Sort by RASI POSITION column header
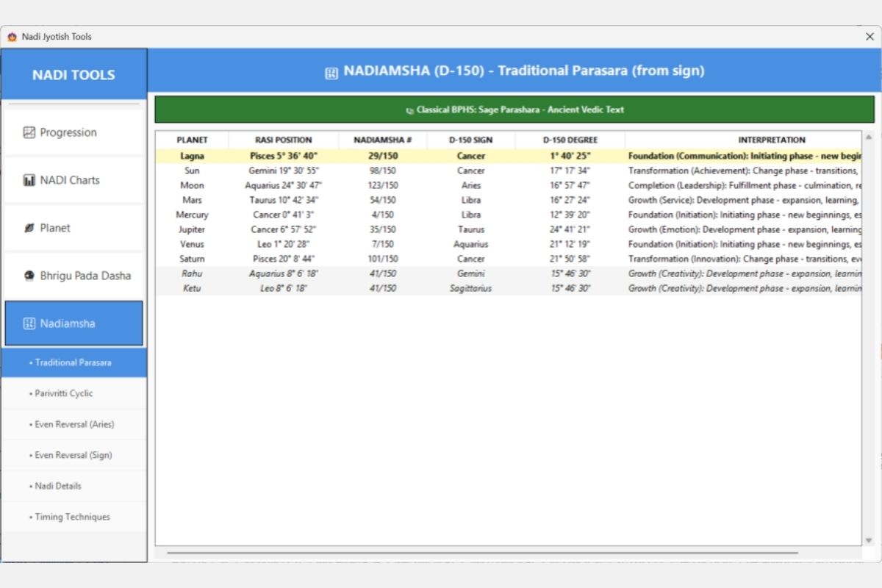 click(284, 140)
